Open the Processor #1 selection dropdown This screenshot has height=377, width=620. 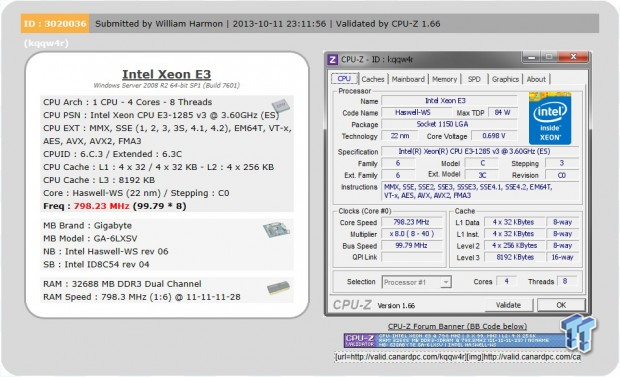[416, 282]
